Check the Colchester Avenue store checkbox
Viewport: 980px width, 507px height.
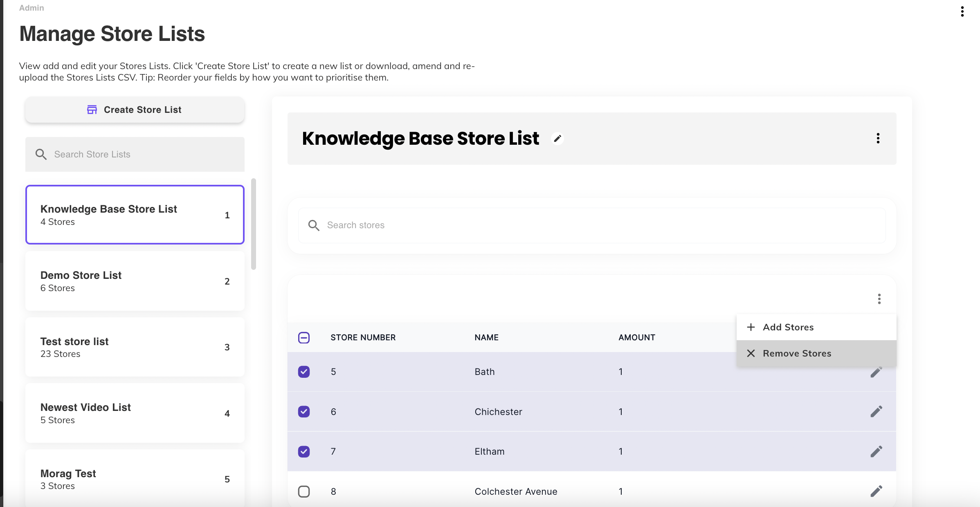pyautogui.click(x=304, y=491)
